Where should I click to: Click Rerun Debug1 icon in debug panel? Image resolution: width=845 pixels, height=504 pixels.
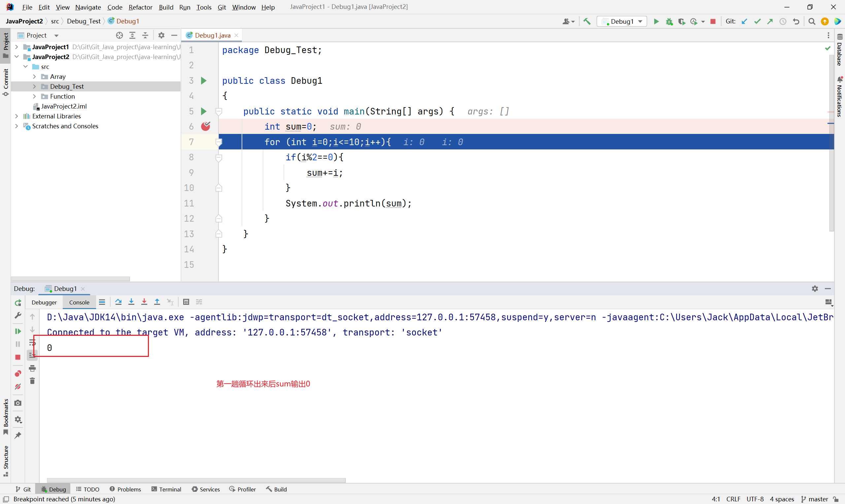(x=18, y=302)
